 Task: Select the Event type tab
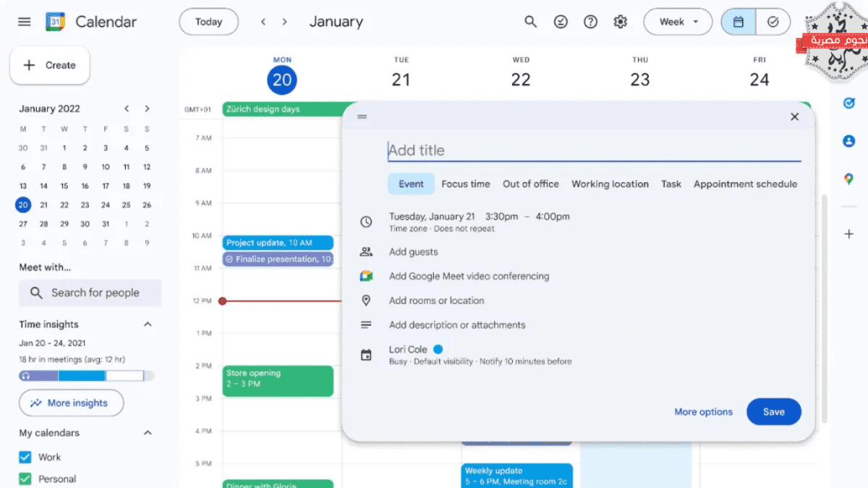point(411,184)
